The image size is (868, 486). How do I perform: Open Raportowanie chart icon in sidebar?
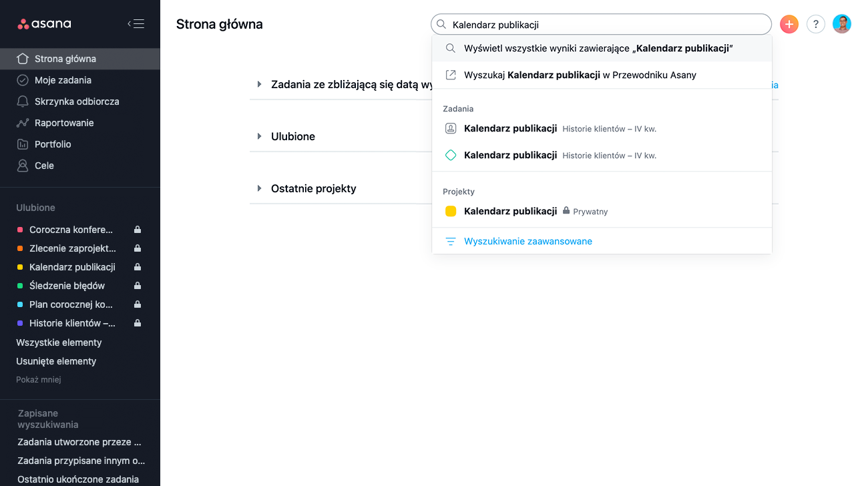(x=23, y=123)
